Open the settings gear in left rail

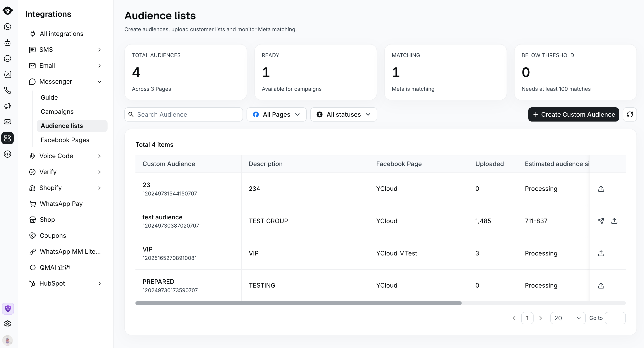click(x=8, y=324)
